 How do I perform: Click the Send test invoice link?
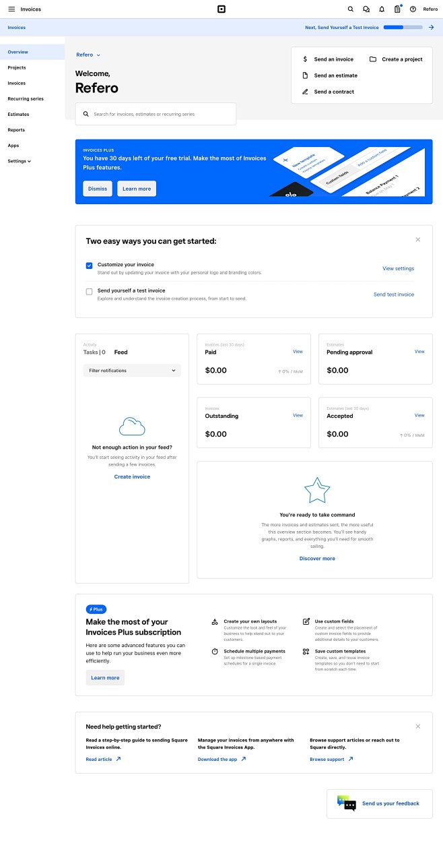[394, 294]
